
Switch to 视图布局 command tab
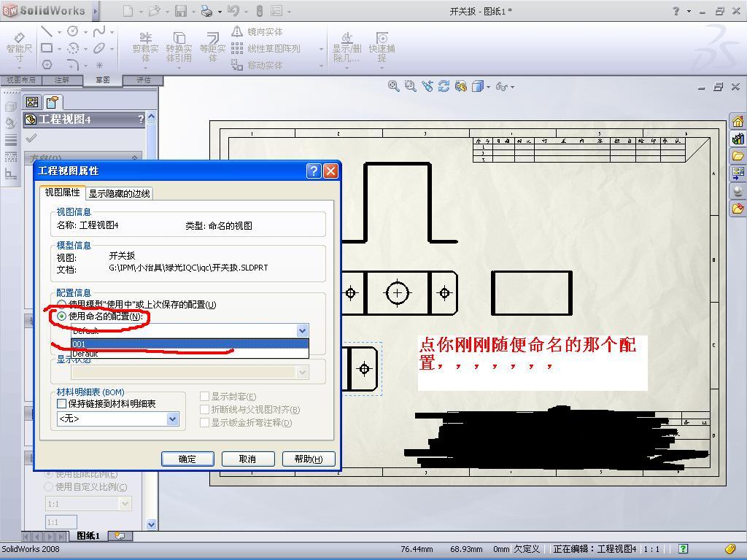(x=20, y=80)
